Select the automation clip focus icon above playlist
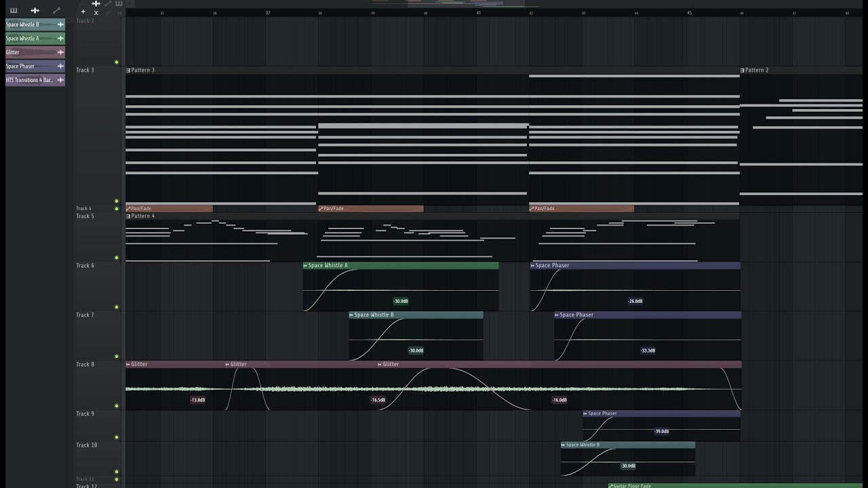The width and height of the screenshot is (868, 488). tap(108, 3)
